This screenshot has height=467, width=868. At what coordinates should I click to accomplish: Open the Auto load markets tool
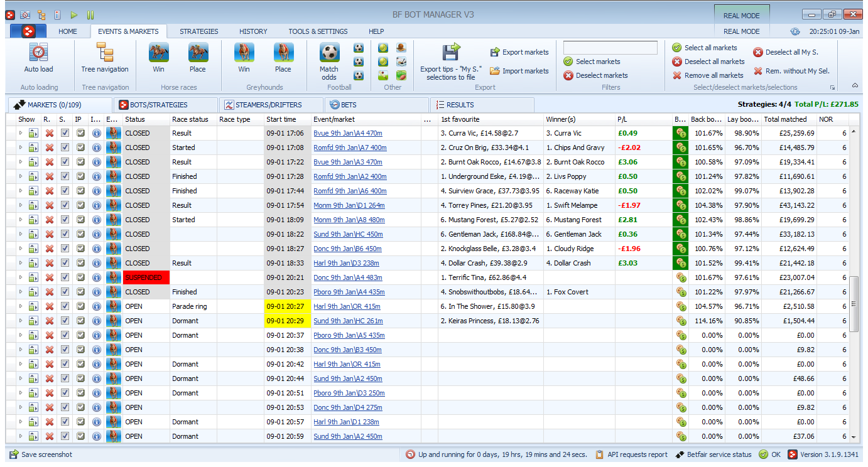38,58
